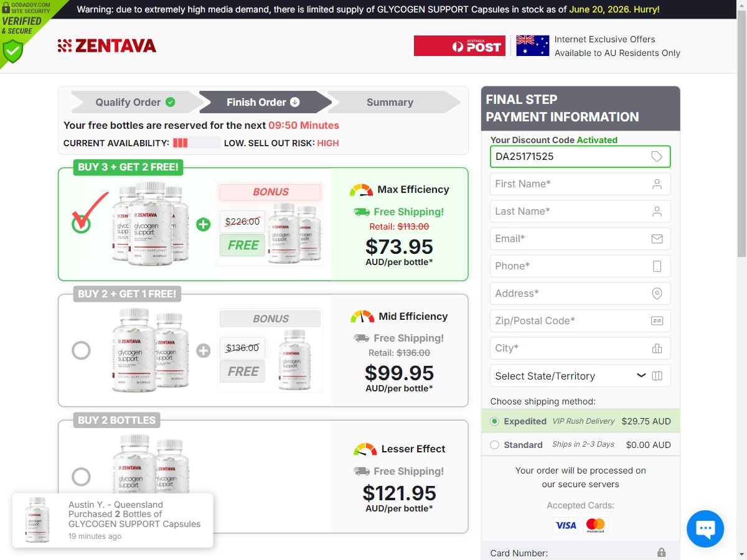Image resolution: width=747 pixels, height=560 pixels.
Task: Click the green check icon on Qualify Order
Action: click(x=170, y=102)
